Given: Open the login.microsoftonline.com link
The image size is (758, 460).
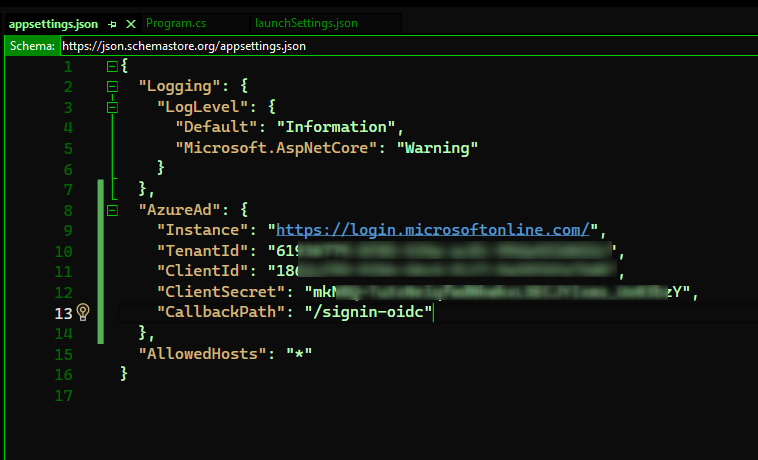Looking at the screenshot, I should (x=435, y=230).
